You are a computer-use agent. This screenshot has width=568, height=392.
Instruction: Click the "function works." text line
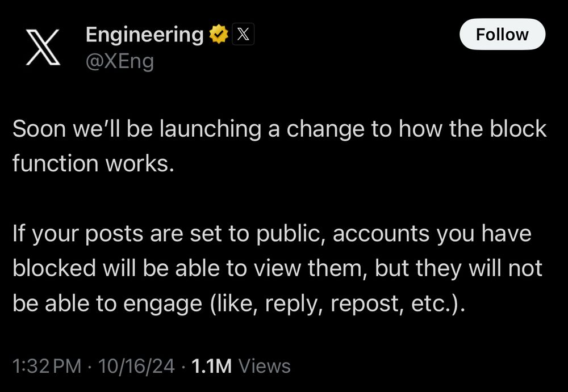[x=93, y=164]
